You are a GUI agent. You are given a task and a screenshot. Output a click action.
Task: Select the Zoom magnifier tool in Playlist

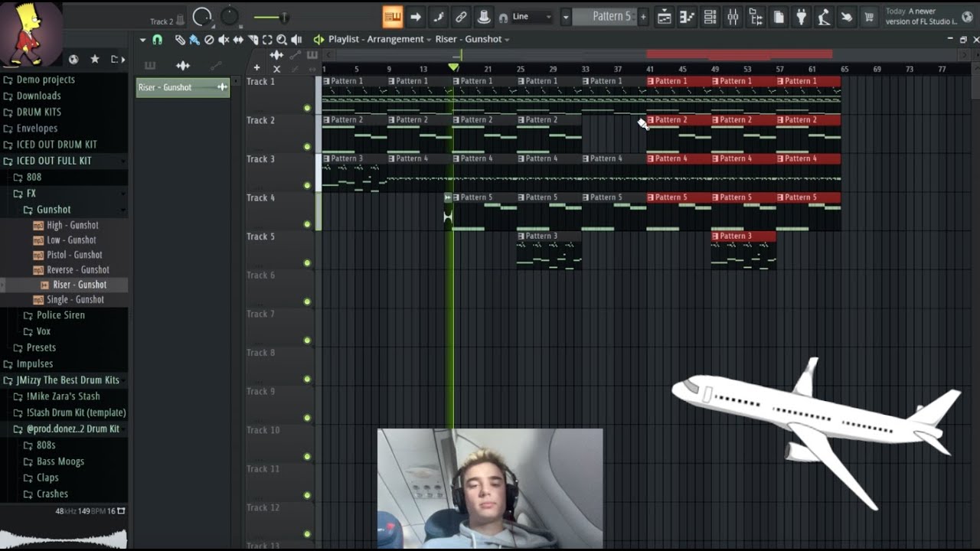[x=282, y=40]
